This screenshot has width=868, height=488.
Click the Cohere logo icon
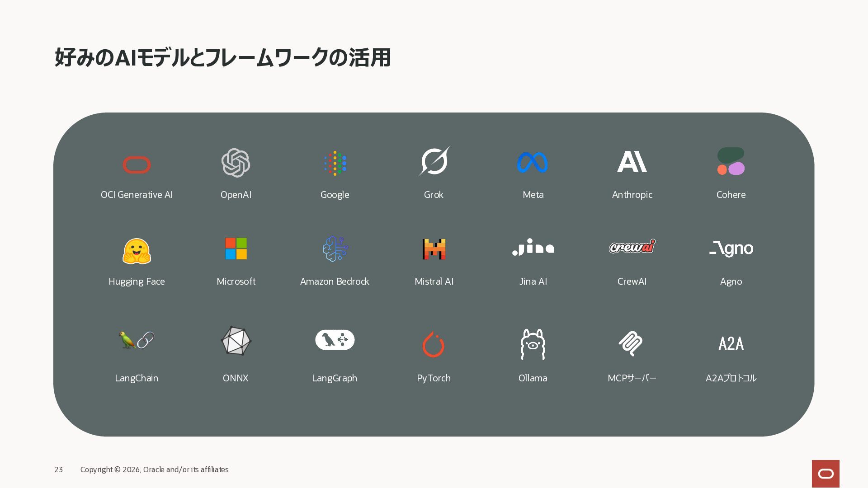[731, 161]
